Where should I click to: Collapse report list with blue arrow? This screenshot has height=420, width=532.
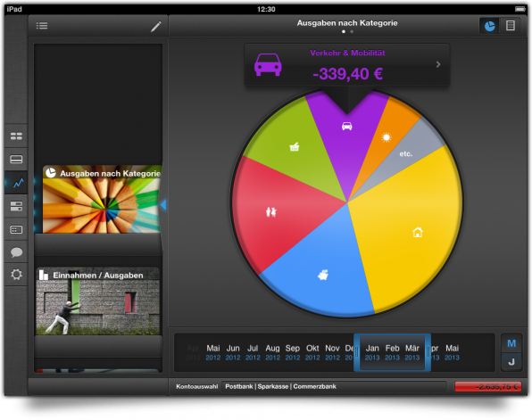coord(163,205)
